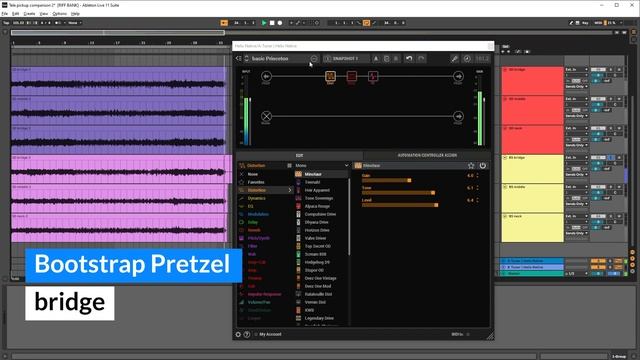
Task: Click Ableton stop button
Action: pos(272,23)
